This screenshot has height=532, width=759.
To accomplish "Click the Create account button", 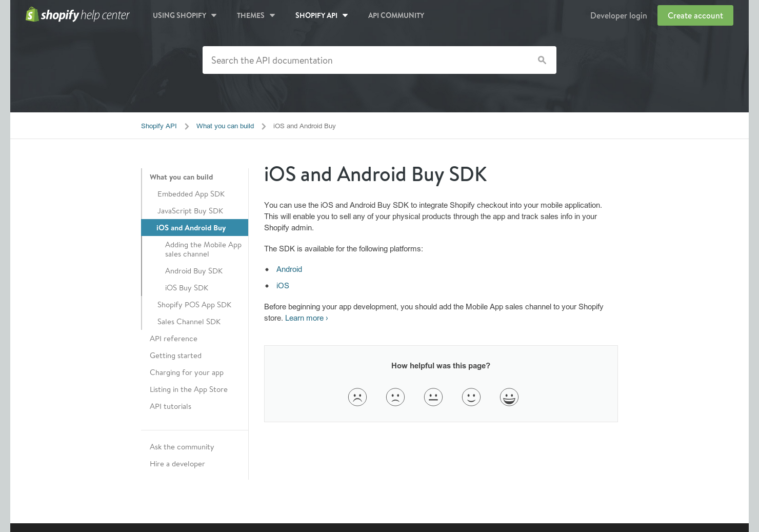I will pos(695,15).
